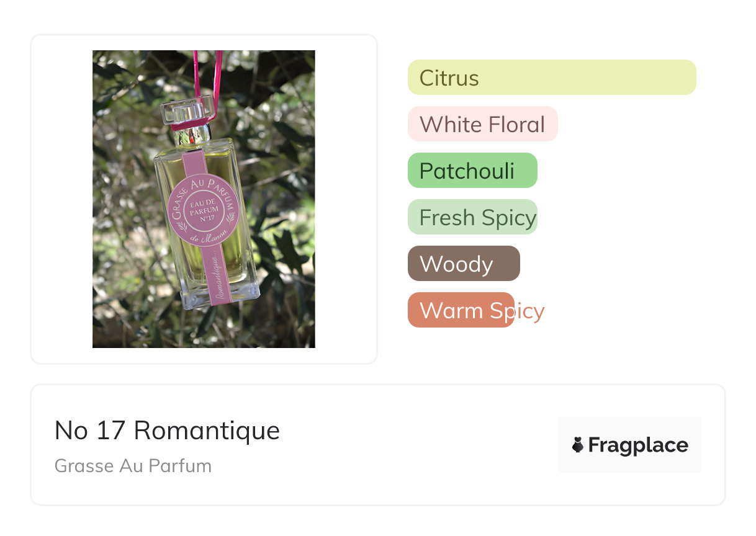Image resolution: width=756 pixels, height=536 pixels.
Task: Pick the Warm Spicy accord bar
Action: pos(461,310)
